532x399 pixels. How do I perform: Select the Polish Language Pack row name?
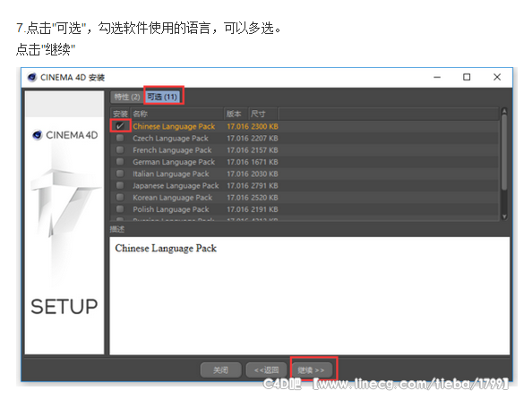[171, 209]
